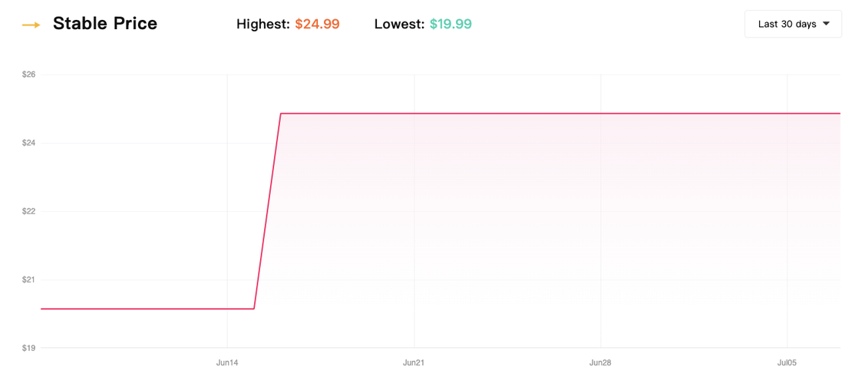Click the pink shaded area under the line
The height and width of the screenshot is (384, 868).
[553, 222]
